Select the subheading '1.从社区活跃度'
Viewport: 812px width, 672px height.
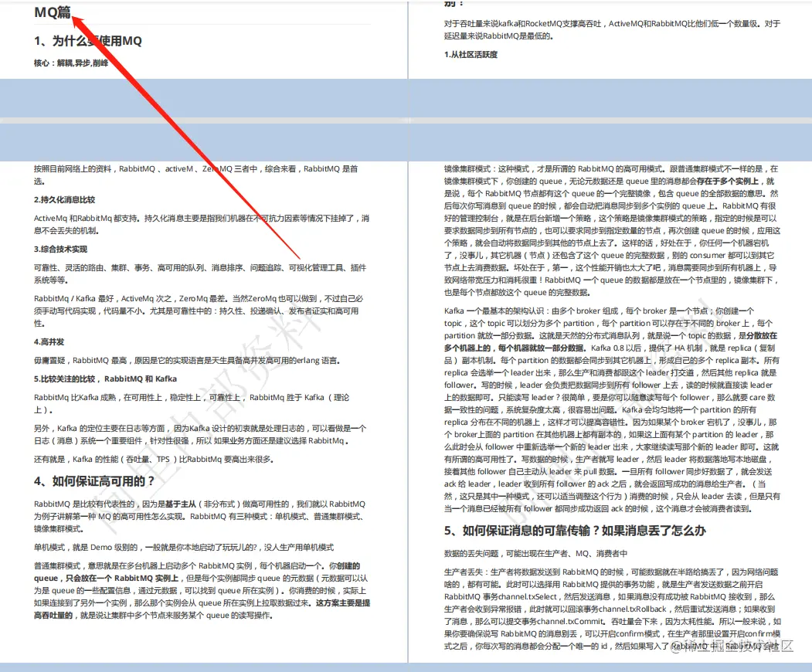pos(471,54)
